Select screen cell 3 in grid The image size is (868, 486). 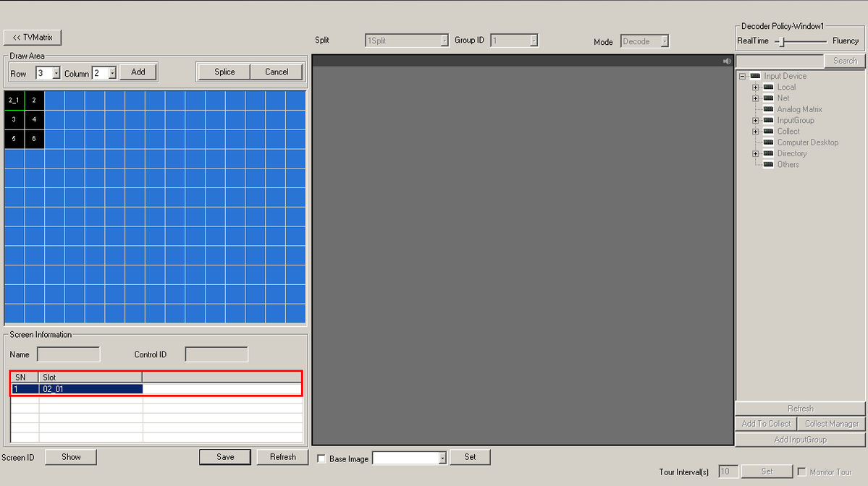click(x=14, y=119)
